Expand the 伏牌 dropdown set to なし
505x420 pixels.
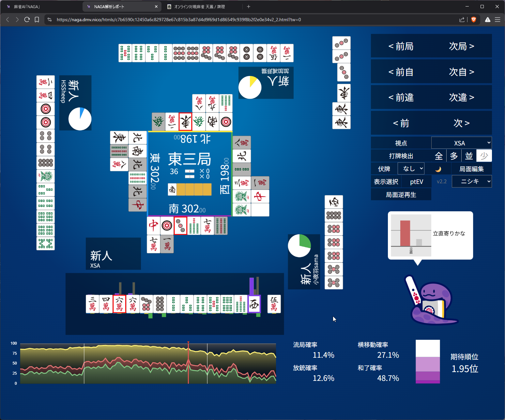point(411,169)
